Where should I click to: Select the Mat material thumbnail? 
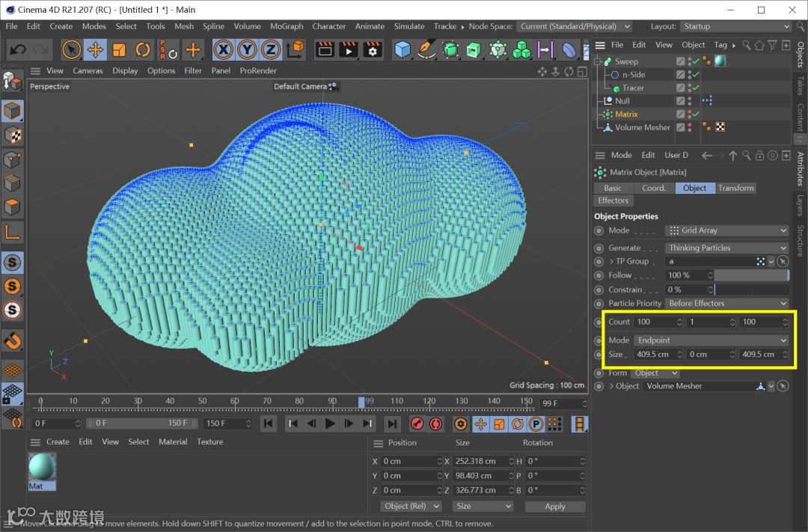tap(42, 467)
